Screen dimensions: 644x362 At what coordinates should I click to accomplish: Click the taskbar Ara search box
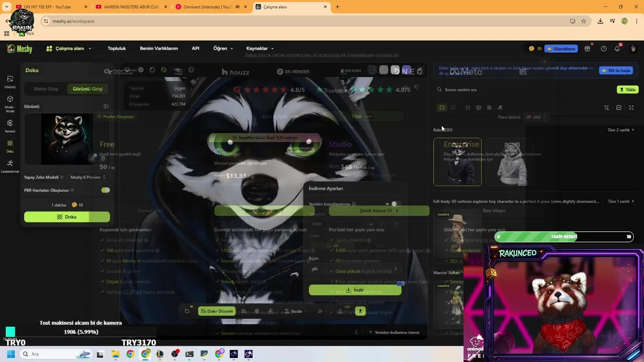click(x=55, y=354)
